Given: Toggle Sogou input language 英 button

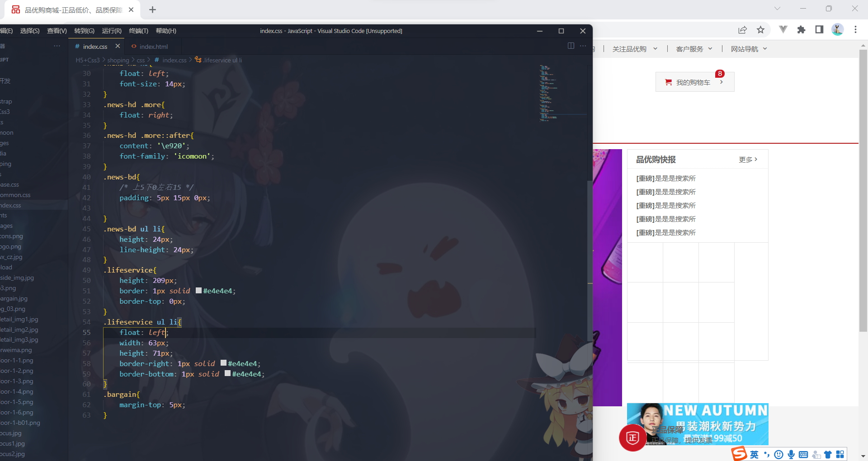Looking at the screenshot, I should pos(754,455).
